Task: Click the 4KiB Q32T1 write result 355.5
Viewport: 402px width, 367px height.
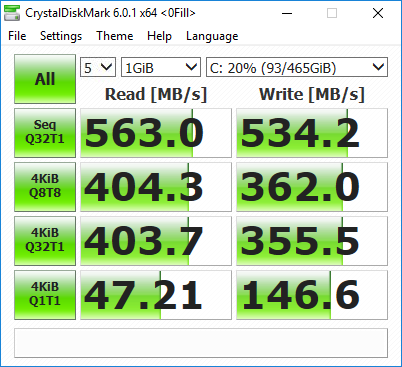Action: [x=312, y=241]
